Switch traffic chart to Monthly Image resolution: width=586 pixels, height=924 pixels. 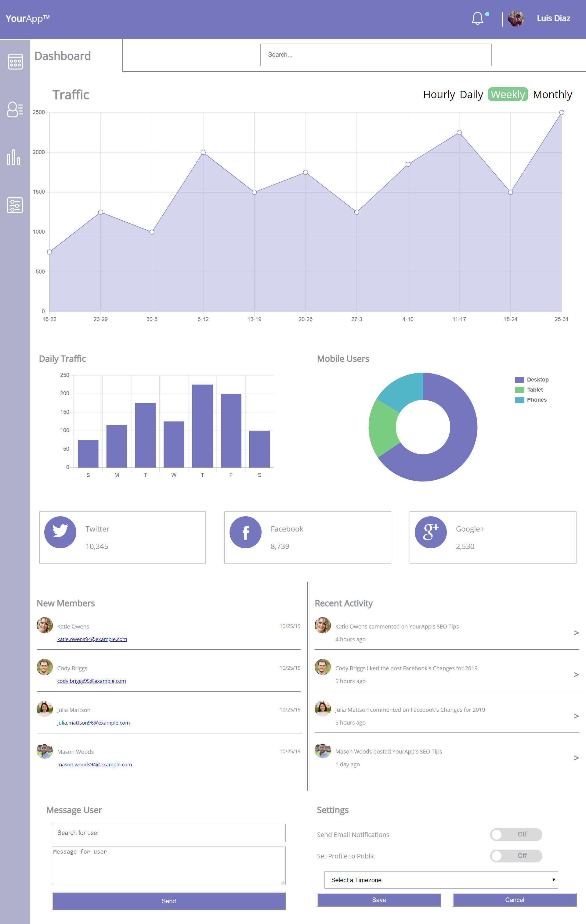coord(552,95)
